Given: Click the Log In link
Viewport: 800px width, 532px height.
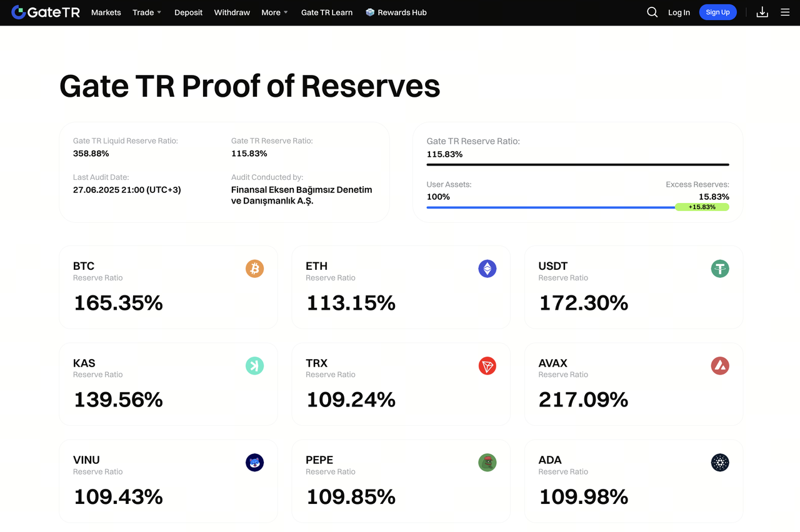Looking at the screenshot, I should 679,12.
